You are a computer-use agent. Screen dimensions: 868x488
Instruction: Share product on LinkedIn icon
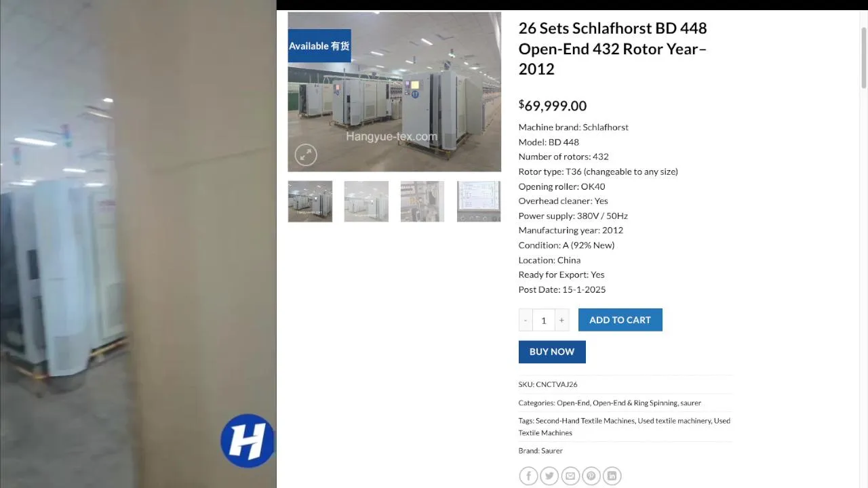(x=612, y=476)
